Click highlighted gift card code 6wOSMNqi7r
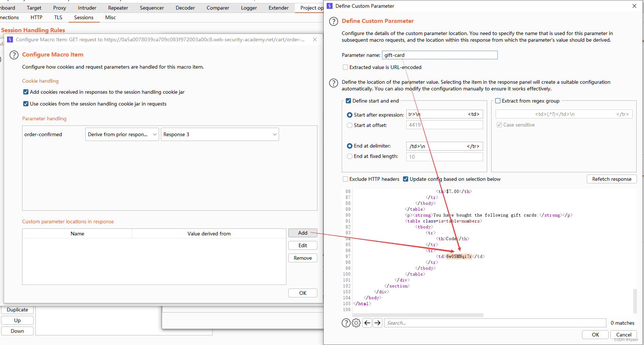 click(459, 256)
